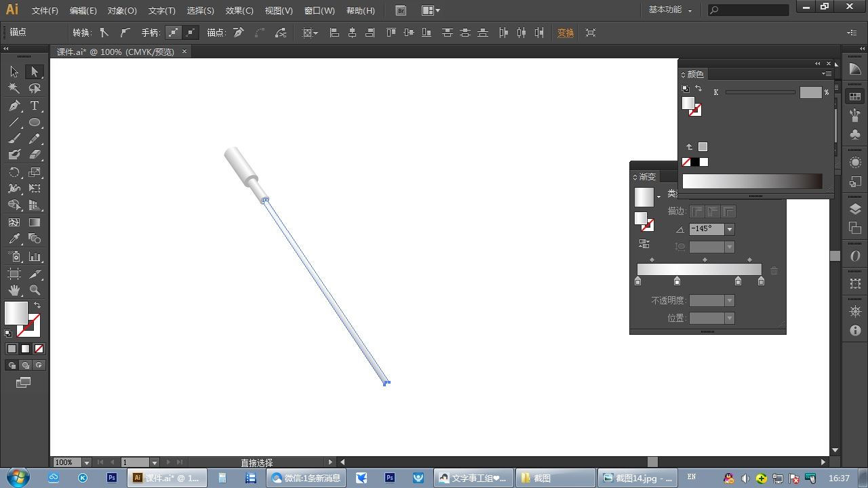The width and height of the screenshot is (868, 488).
Task: Select the Magic Wand tool
Action: click(x=14, y=88)
